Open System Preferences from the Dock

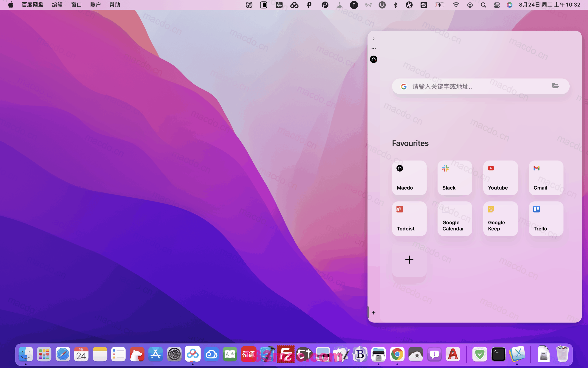[174, 354]
